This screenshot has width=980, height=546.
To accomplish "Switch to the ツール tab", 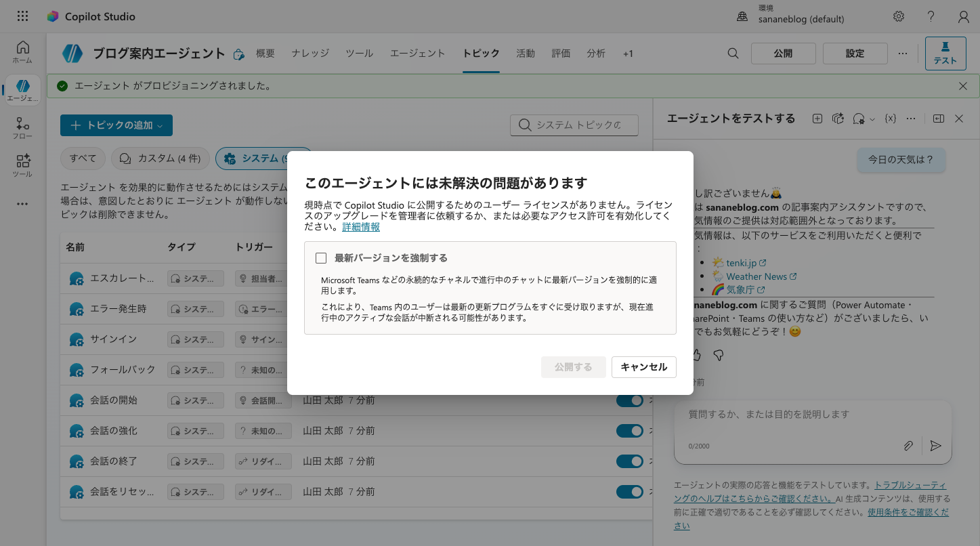I will click(359, 54).
